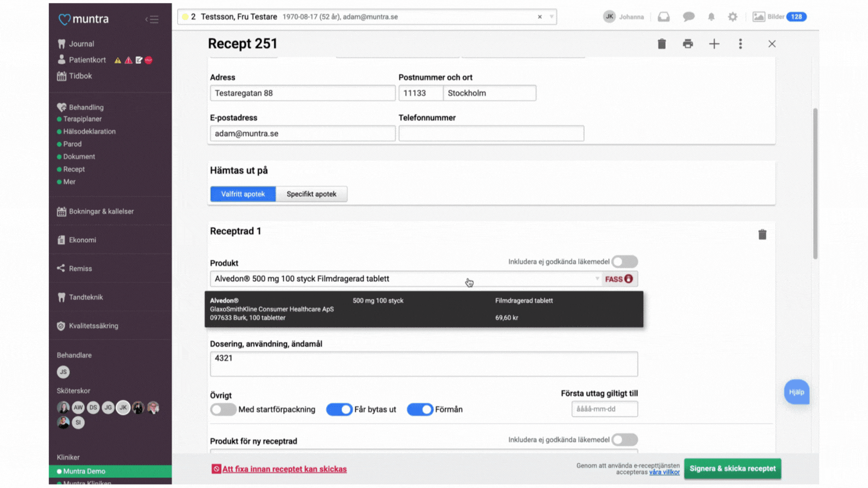Toggle Med startförpackning switch
The width and height of the screenshot is (868, 488).
point(223,410)
